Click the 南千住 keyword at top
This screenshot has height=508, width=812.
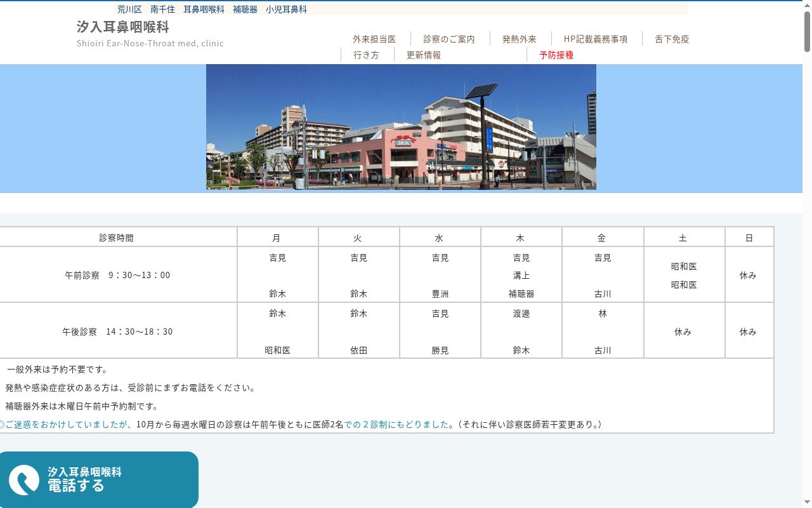pyautogui.click(x=162, y=10)
